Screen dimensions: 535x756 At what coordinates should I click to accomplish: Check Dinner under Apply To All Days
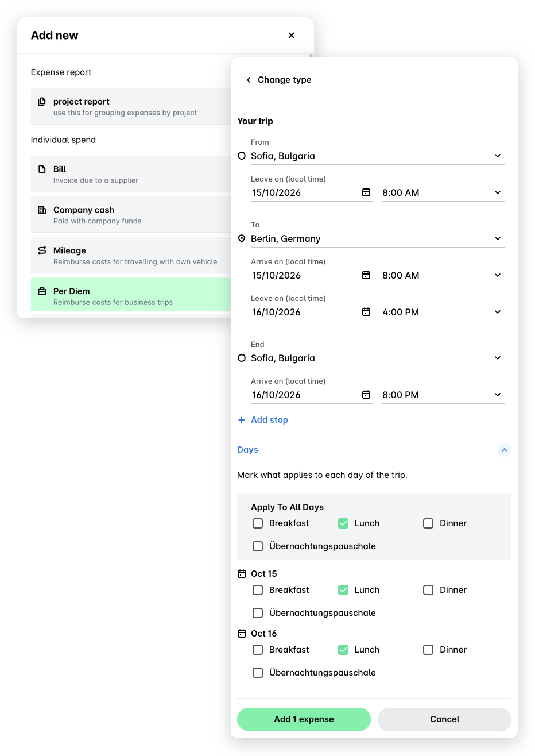click(x=428, y=523)
